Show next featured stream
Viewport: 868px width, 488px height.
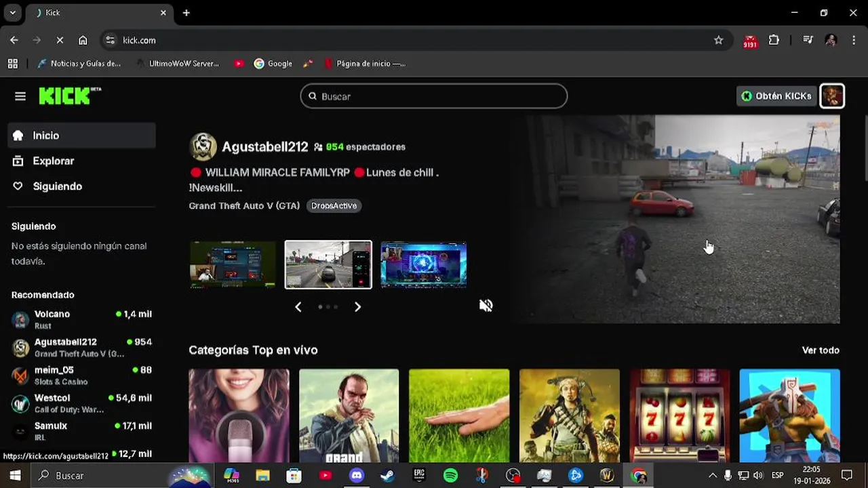(x=357, y=307)
